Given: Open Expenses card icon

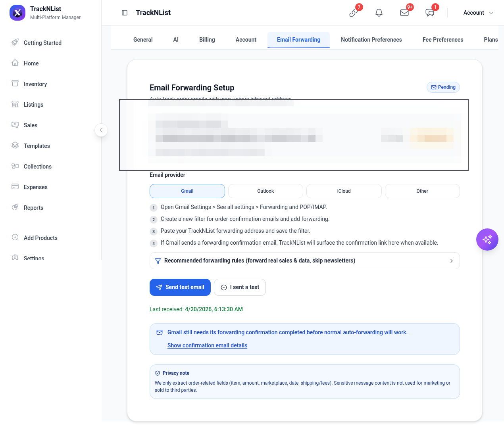Looking at the screenshot, I should (x=15, y=187).
